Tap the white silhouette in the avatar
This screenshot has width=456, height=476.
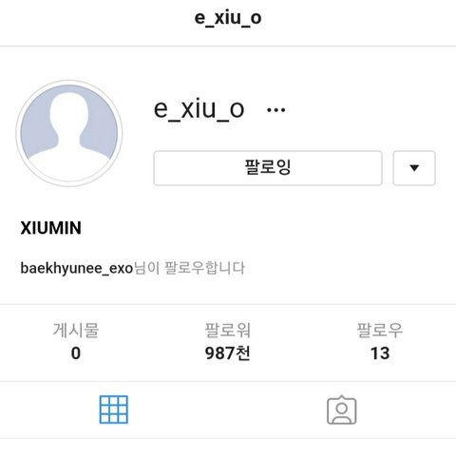pos(69,136)
